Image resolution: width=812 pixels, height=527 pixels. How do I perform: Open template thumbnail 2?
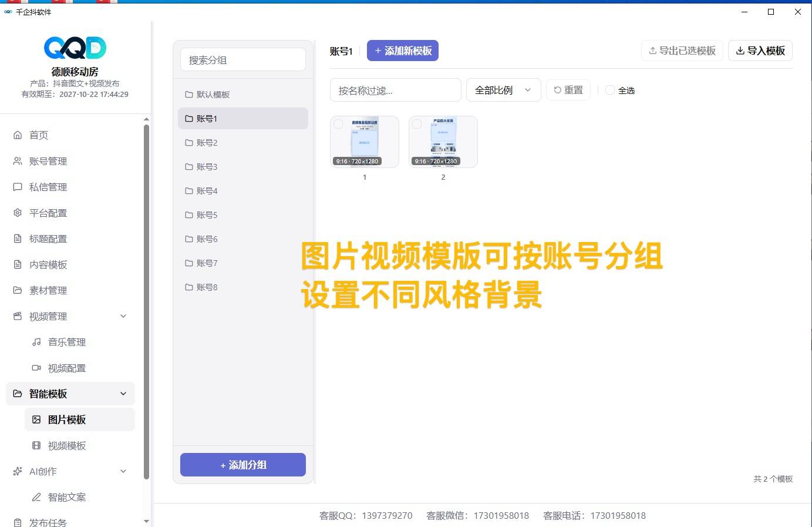click(443, 142)
